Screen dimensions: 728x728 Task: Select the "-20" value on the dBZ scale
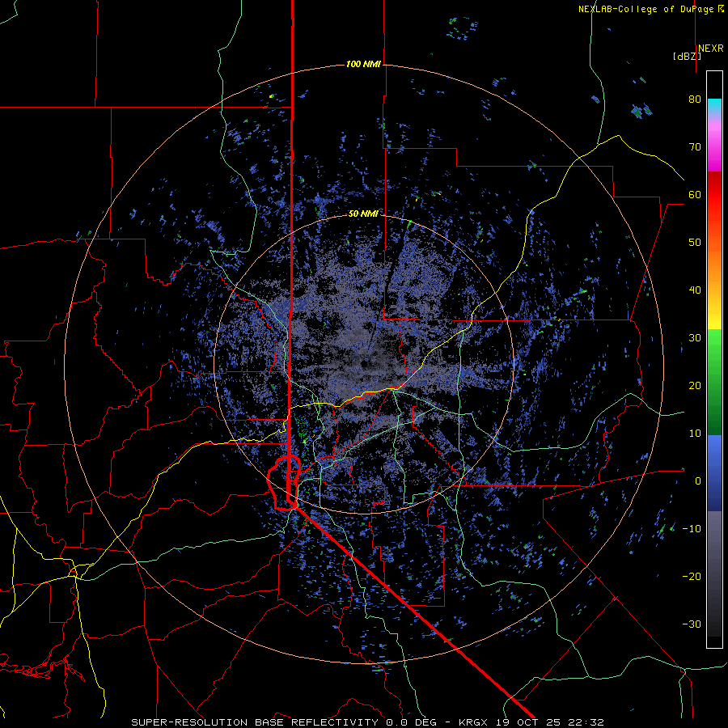[692, 577]
